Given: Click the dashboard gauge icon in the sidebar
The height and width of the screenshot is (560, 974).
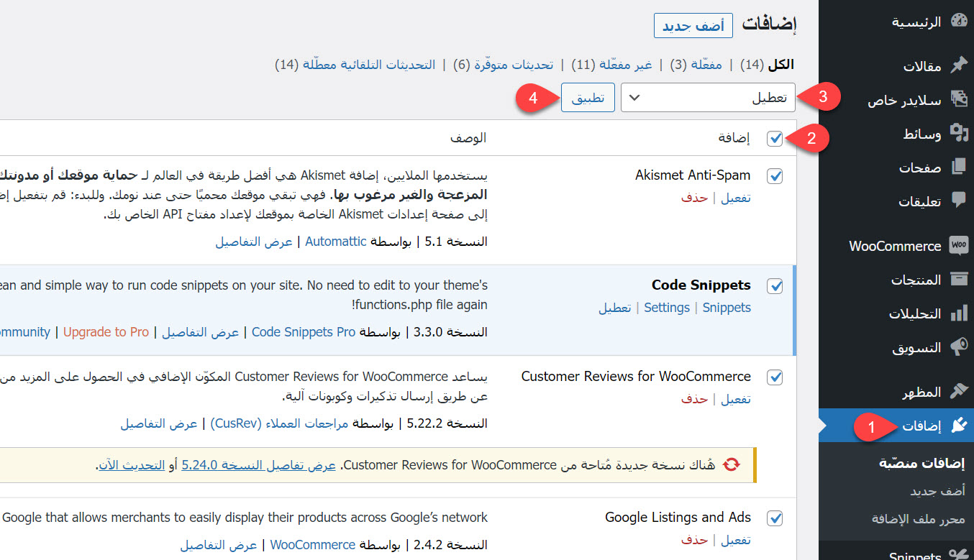Looking at the screenshot, I should click(x=959, y=22).
